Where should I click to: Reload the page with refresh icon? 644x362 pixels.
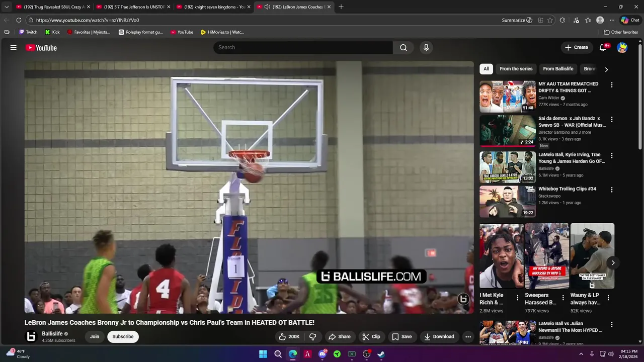(19, 20)
